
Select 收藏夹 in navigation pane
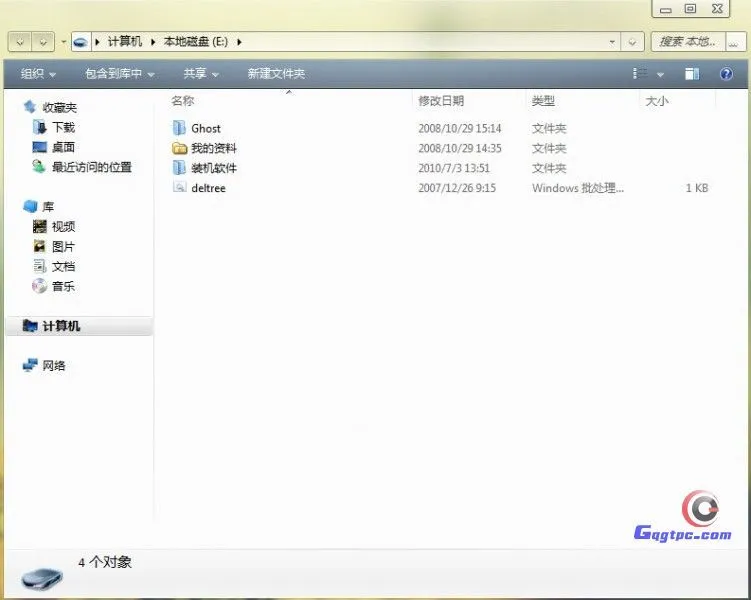(59, 107)
